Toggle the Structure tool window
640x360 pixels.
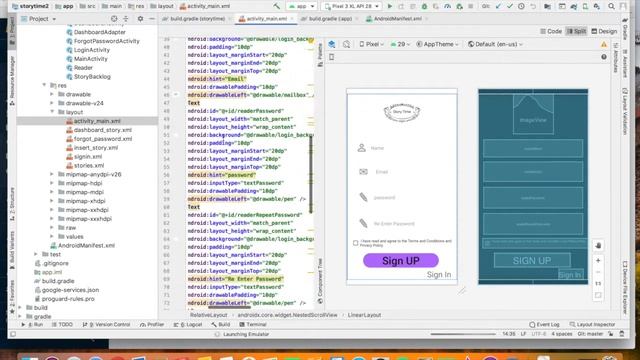point(12,204)
